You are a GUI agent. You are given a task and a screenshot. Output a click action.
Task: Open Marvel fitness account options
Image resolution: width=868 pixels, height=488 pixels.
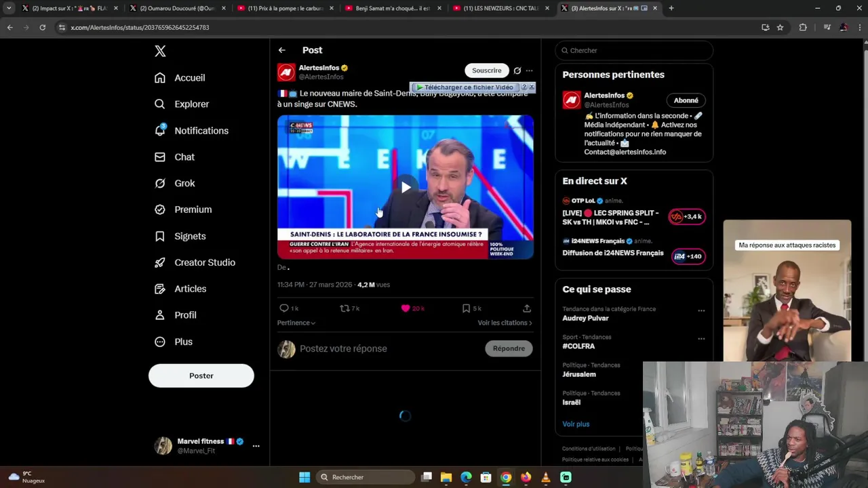pyautogui.click(x=256, y=446)
